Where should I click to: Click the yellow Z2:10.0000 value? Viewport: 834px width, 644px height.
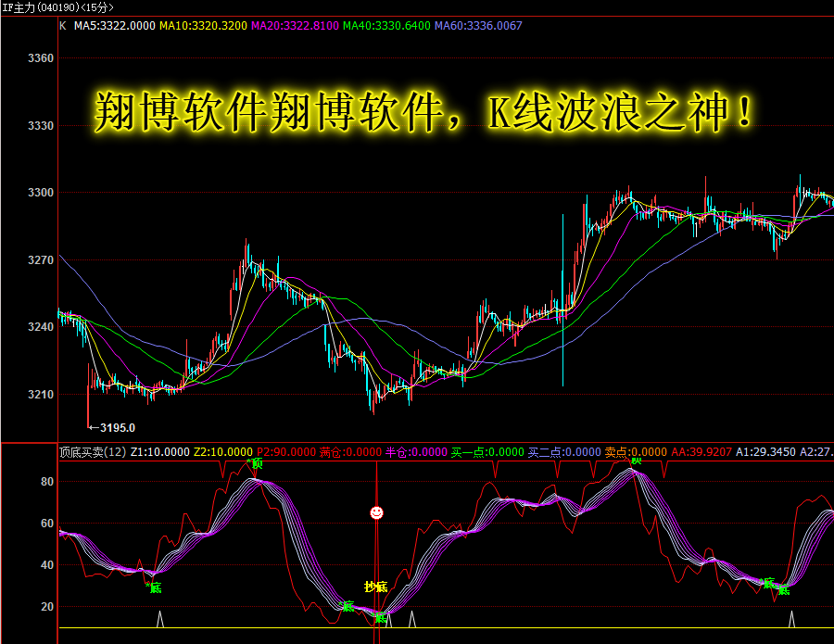(x=222, y=452)
